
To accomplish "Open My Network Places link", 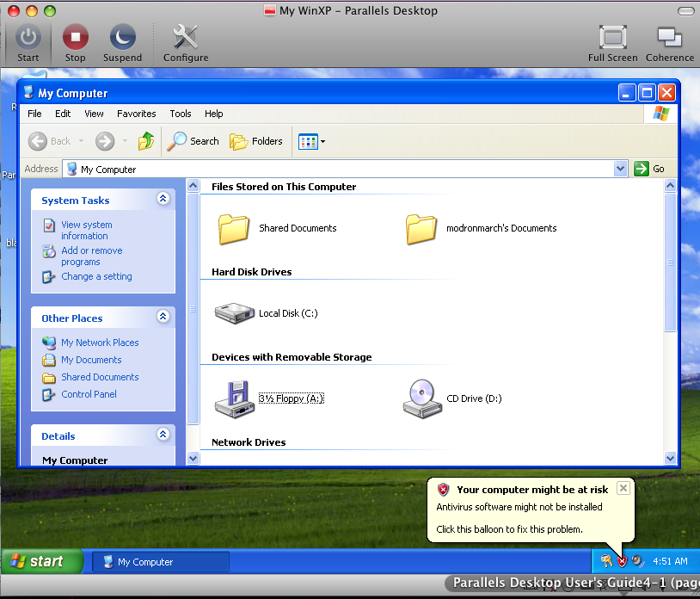I will [100, 343].
